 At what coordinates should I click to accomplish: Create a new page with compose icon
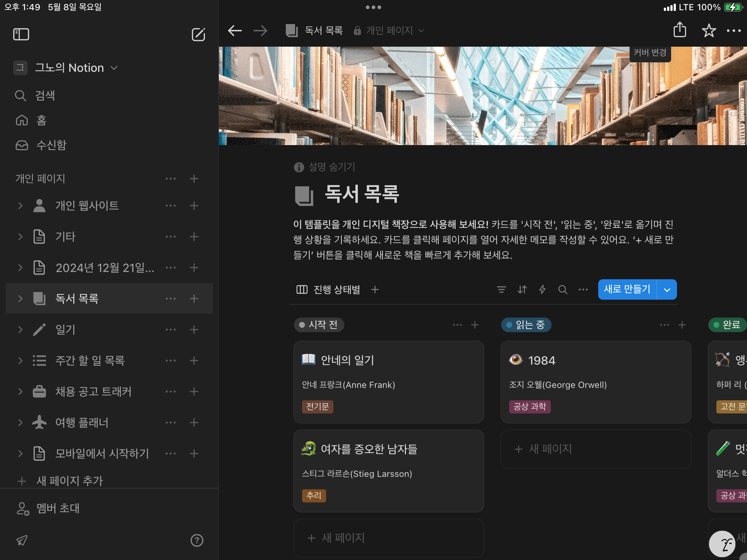click(x=198, y=34)
